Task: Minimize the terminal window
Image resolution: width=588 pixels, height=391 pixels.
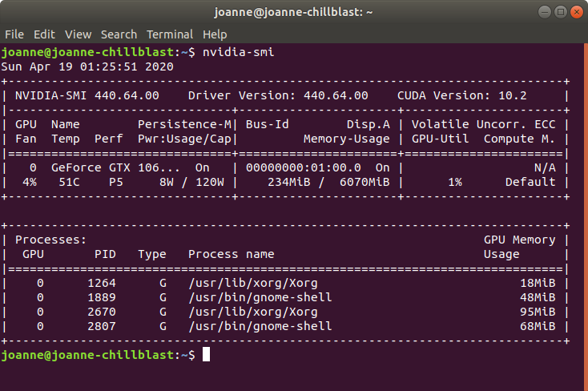Action: click(545, 12)
